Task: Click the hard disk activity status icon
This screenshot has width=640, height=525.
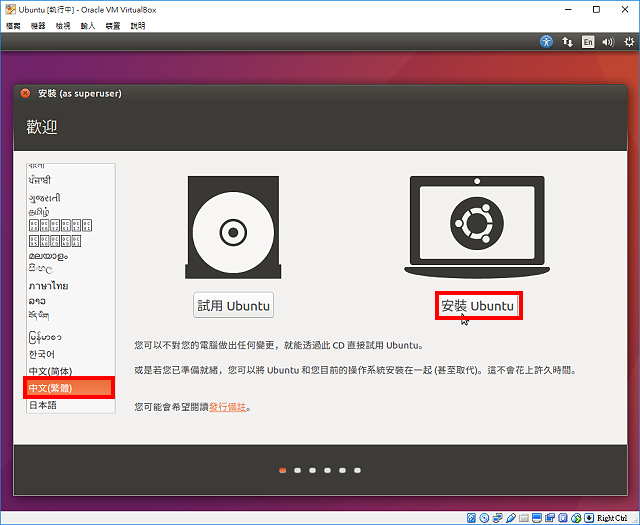Action: (471, 518)
